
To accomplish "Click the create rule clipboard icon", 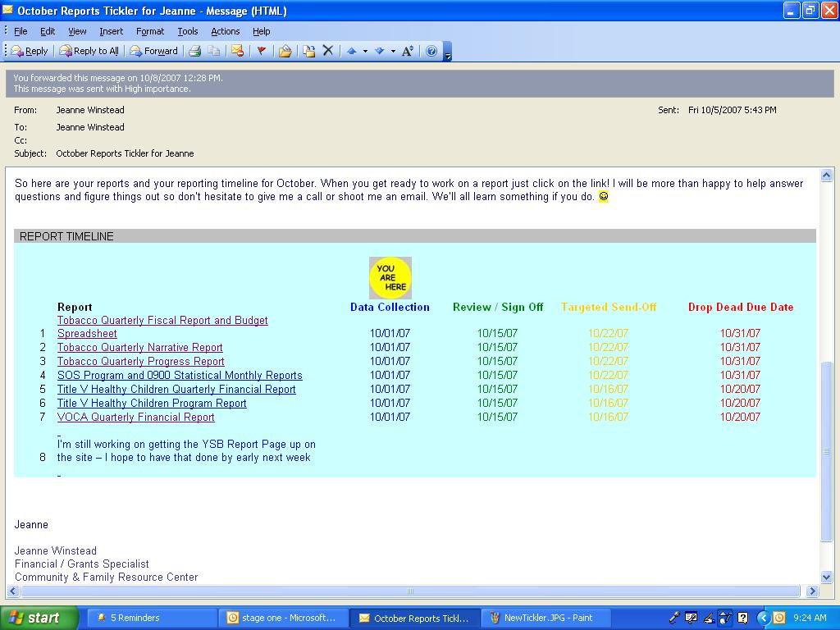I will coord(309,51).
